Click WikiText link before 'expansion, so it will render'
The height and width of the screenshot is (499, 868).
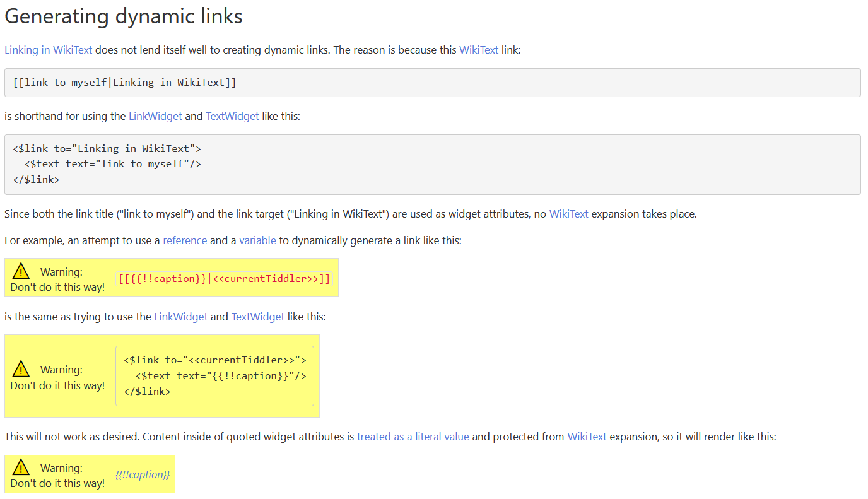(587, 437)
